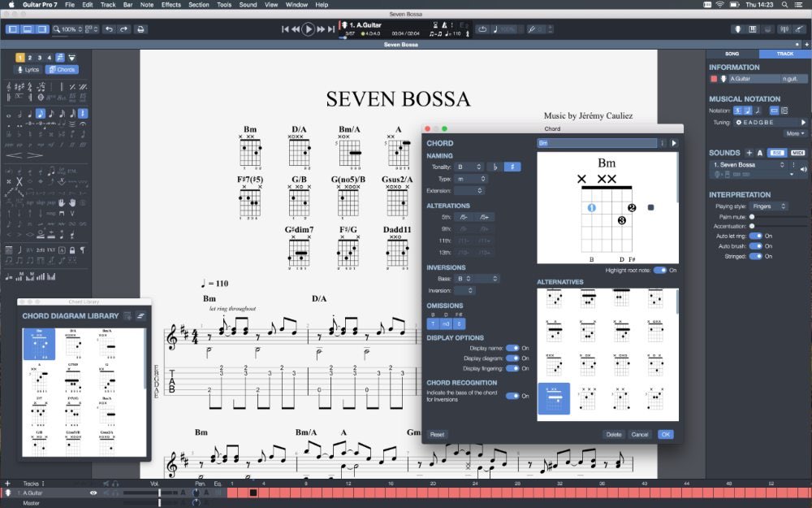Click OK in the Chord dialog
Viewport: 812px width, 508px height.
click(665, 435)
